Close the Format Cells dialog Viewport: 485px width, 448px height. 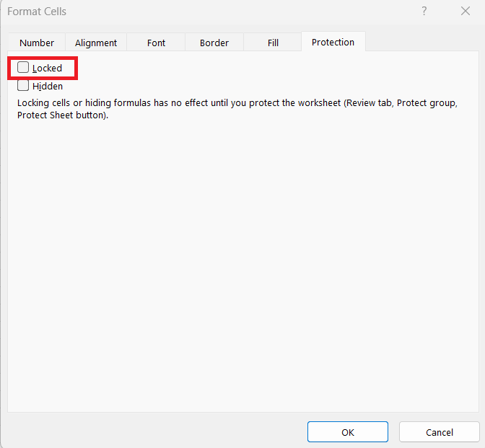coord(466,12)
